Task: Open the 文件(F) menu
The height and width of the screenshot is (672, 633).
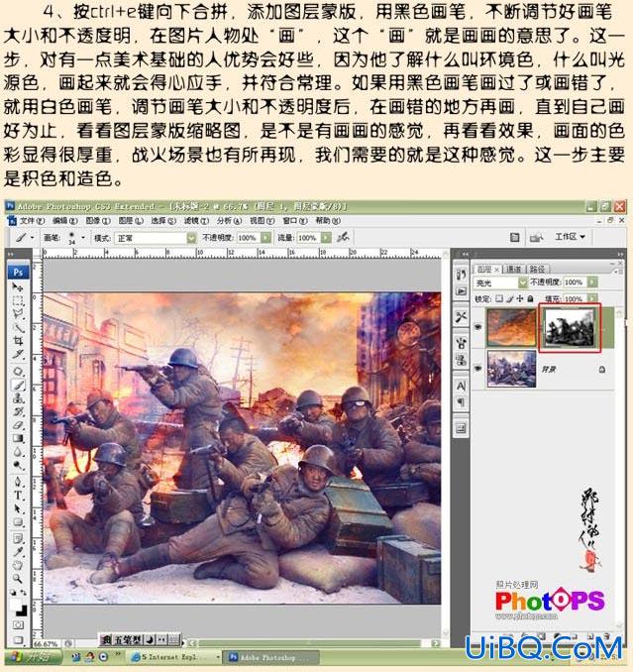Action: [x=33, y=221]
